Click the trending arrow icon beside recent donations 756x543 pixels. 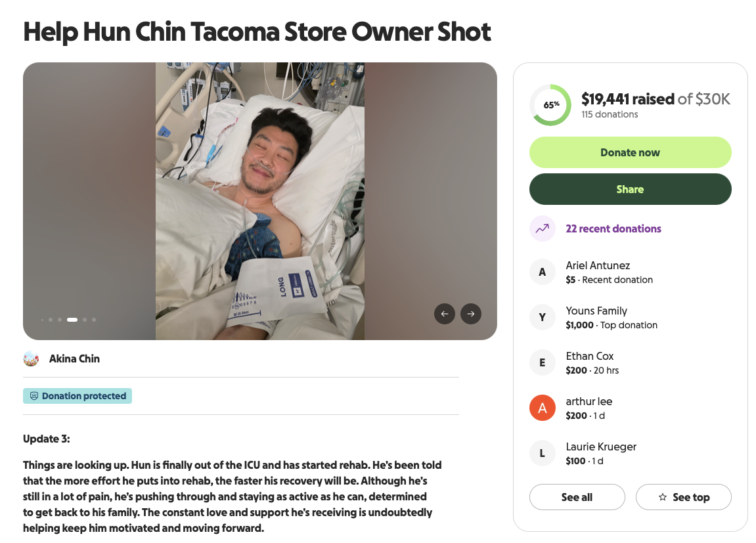pyautogui.click(x=543, y=228)
